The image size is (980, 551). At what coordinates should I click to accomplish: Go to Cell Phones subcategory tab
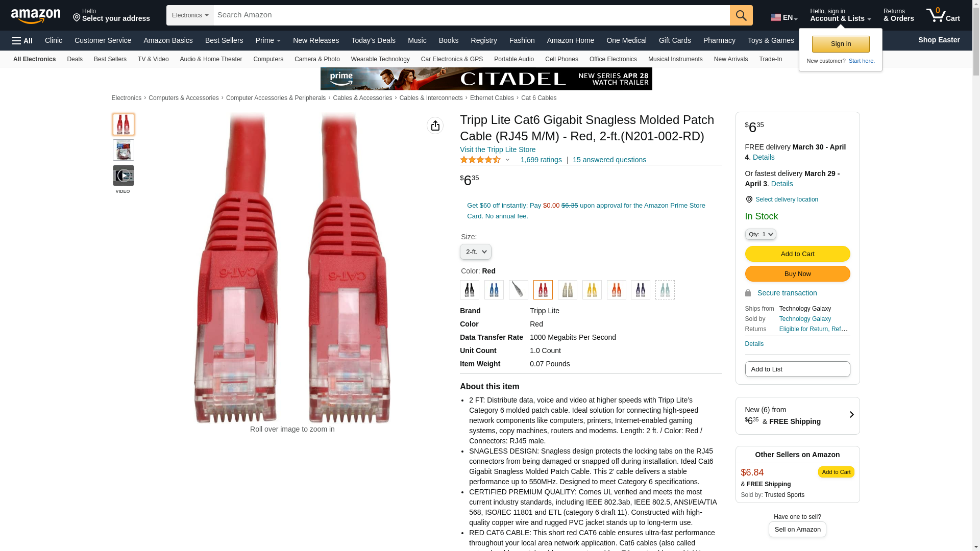561,59
